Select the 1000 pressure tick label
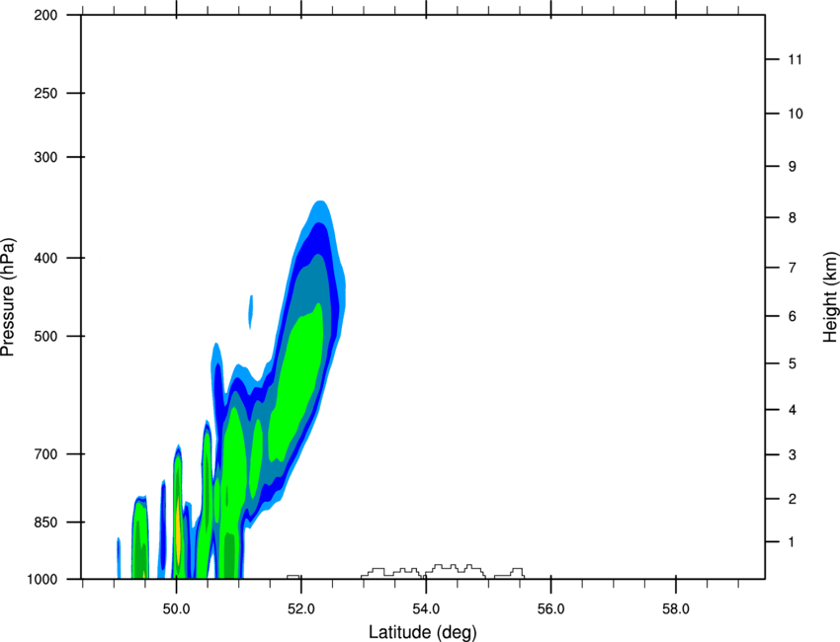 [42, 580]
